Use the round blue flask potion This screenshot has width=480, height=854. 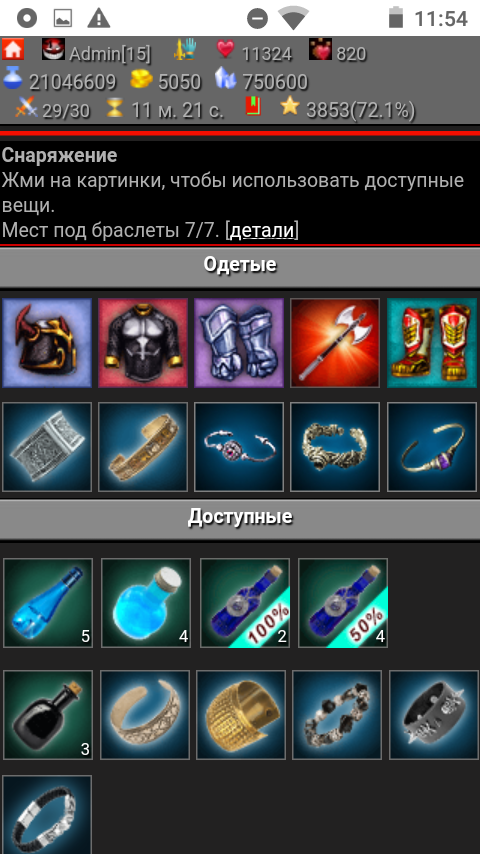pyautogui.click(x=146, y=603)
